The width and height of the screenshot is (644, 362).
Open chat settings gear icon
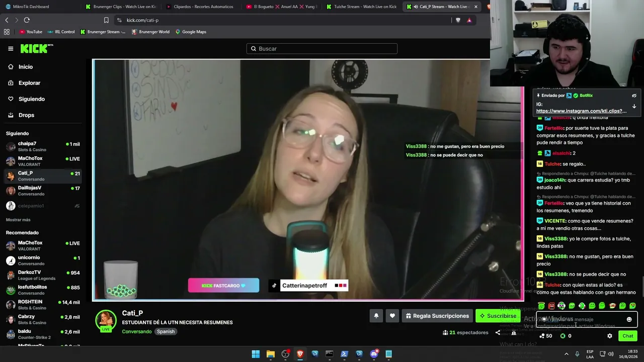click(x=610, y=336)
